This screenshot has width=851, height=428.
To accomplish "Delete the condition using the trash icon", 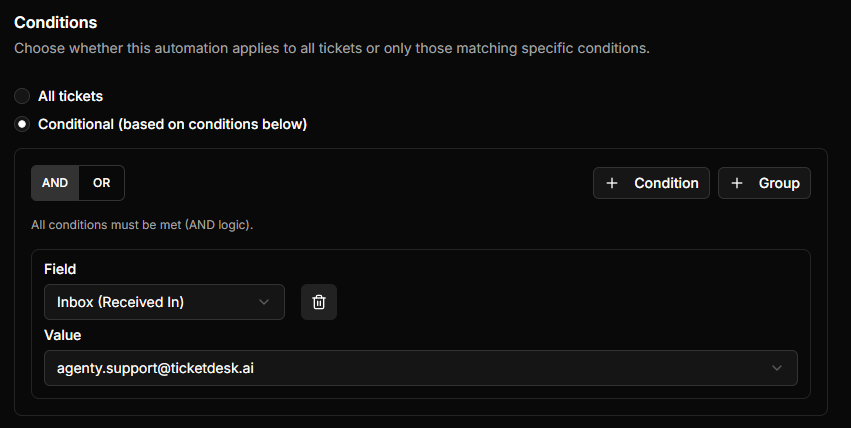I will click(319, 302).
